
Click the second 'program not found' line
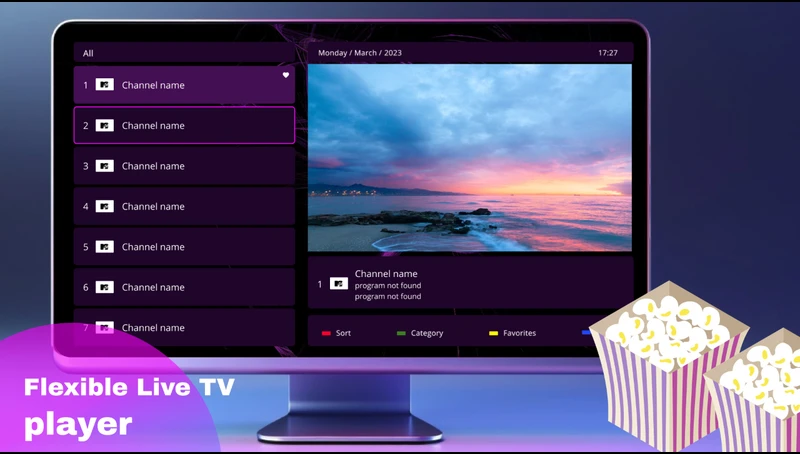388,296
